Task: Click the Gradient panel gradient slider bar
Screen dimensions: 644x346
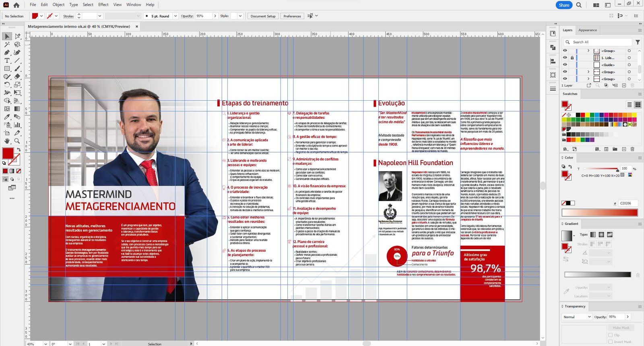Action: point(598,275)
